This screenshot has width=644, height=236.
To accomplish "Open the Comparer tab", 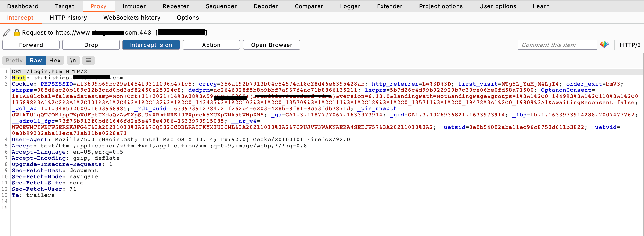I will [309, 6].
